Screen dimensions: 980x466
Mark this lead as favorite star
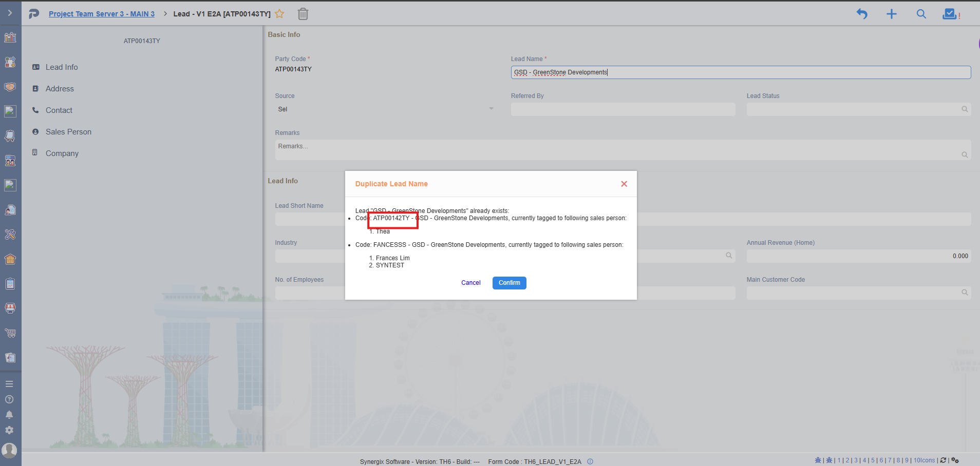tap(279, 14)
